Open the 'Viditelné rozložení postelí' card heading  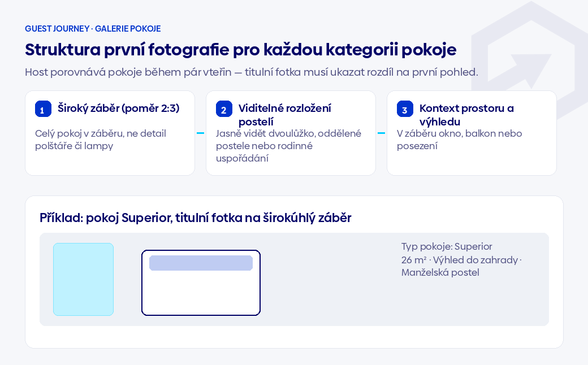[284, 115]
